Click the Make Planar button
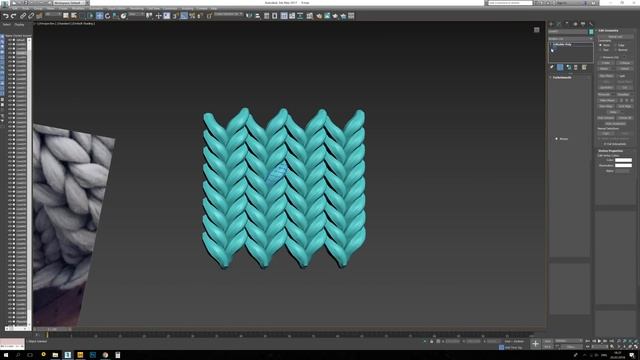This screenshot has height=360, width=640. click(607, 100)
